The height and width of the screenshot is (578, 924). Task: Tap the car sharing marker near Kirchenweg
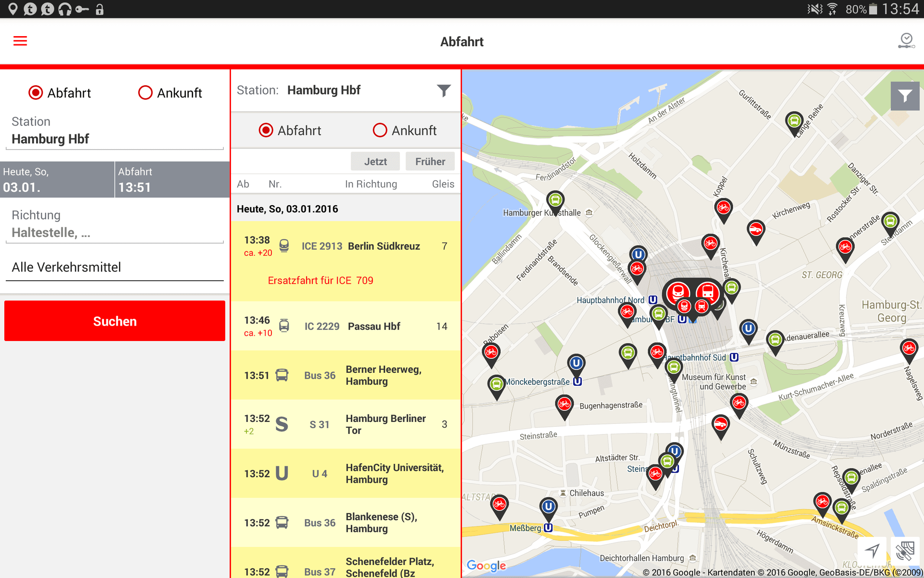tap(756, 231)
